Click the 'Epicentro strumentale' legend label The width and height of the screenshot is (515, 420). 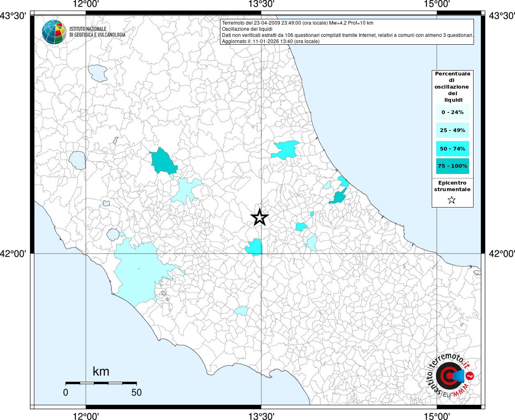point(452,186)
